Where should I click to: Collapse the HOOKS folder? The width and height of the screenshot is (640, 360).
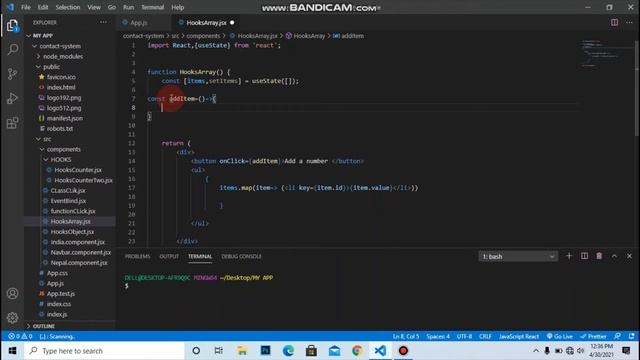[60, 160]
